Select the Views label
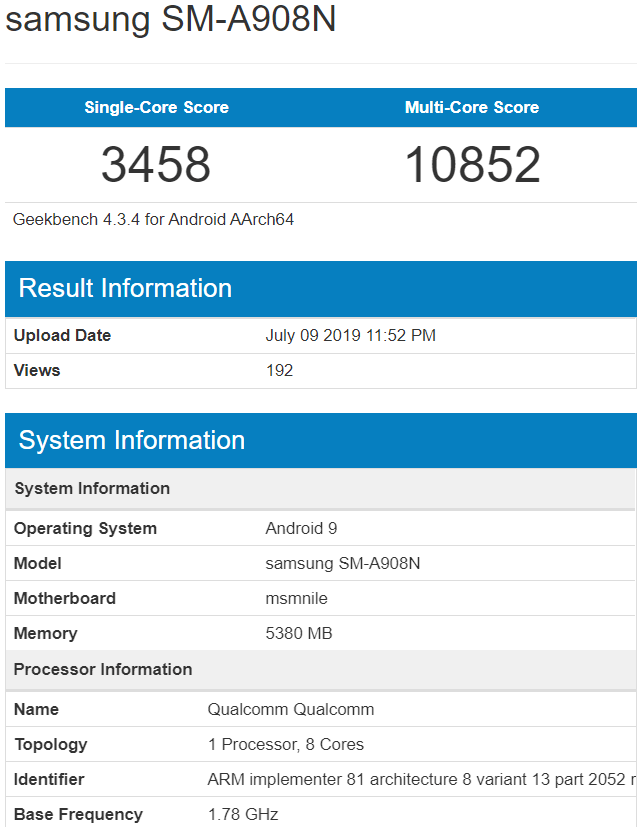 [x=37, y=370]
